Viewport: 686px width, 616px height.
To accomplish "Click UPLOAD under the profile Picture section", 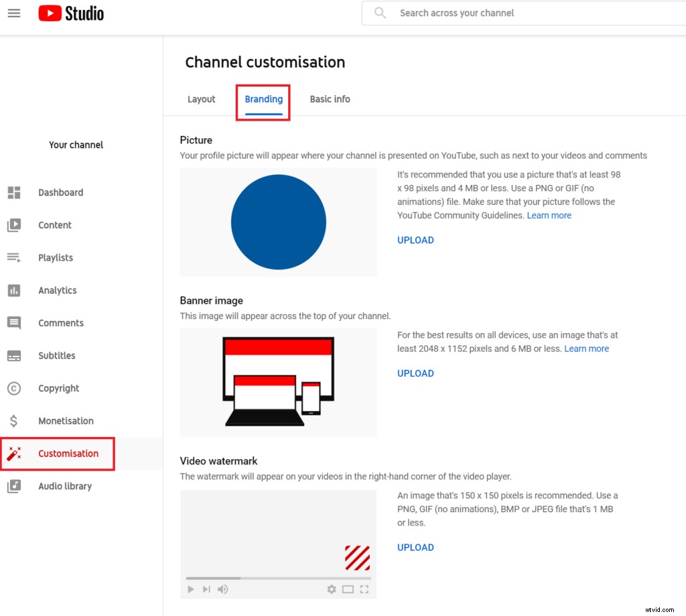I will point(415,239).
